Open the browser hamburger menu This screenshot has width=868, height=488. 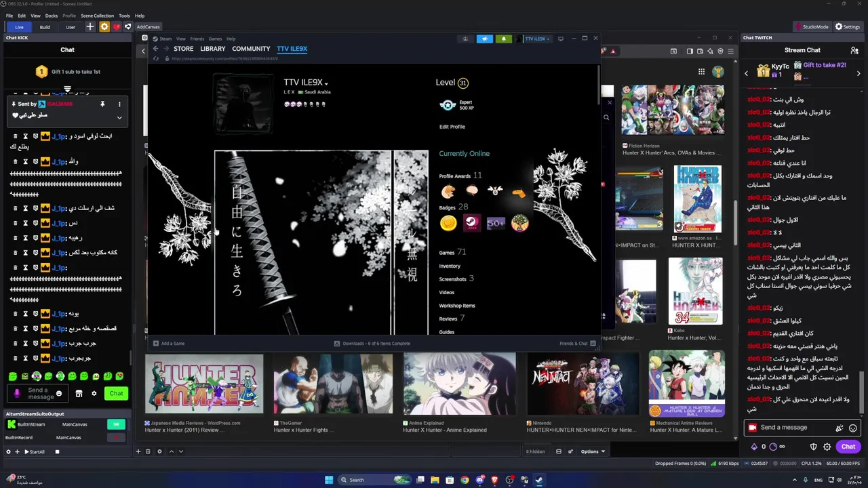coord(730,51)
